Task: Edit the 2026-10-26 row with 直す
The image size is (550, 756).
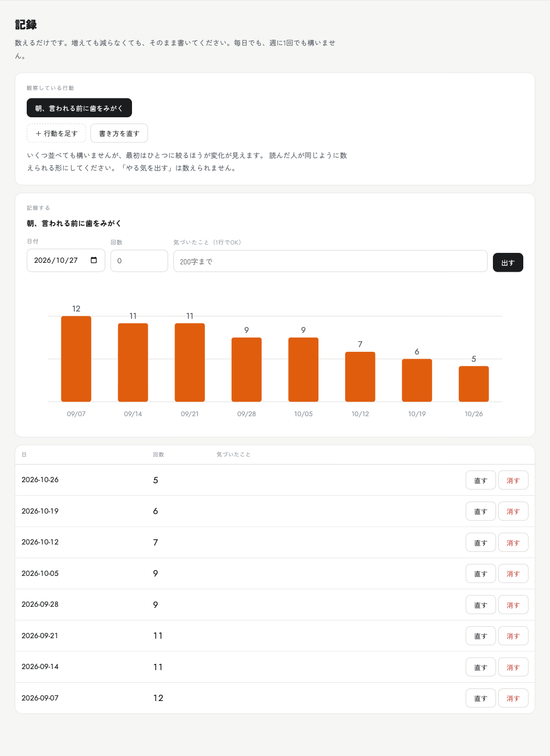Action: point(481,480)
